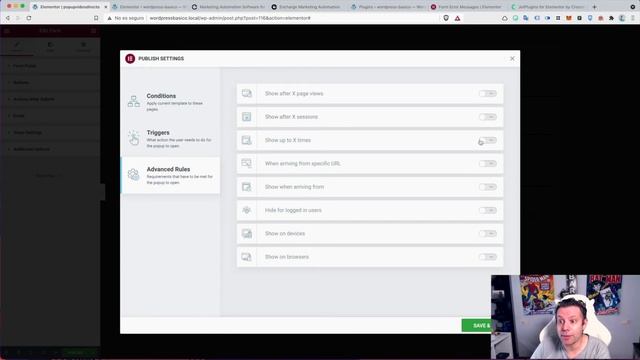Screen dimensions: 640x360
Task: Click the Brave Rewards triangle icon
Action: [x=458, y=18]
